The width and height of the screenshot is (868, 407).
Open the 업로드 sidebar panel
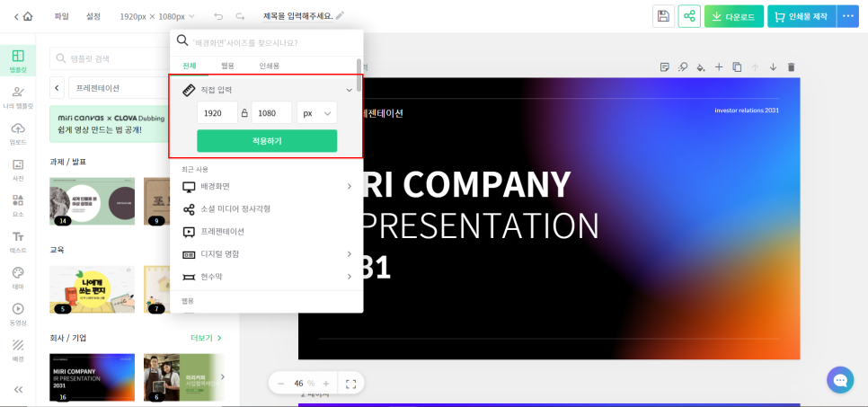click(x=18, y=134)
